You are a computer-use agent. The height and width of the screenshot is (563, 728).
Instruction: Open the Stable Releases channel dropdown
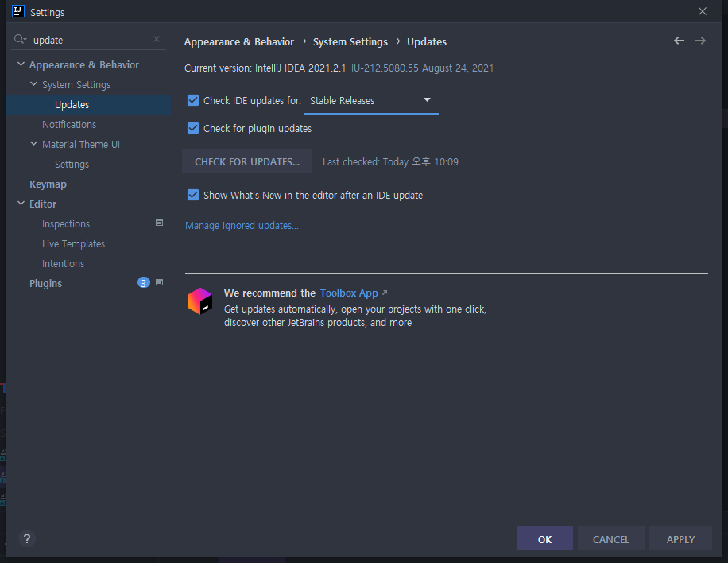point(371,101)
